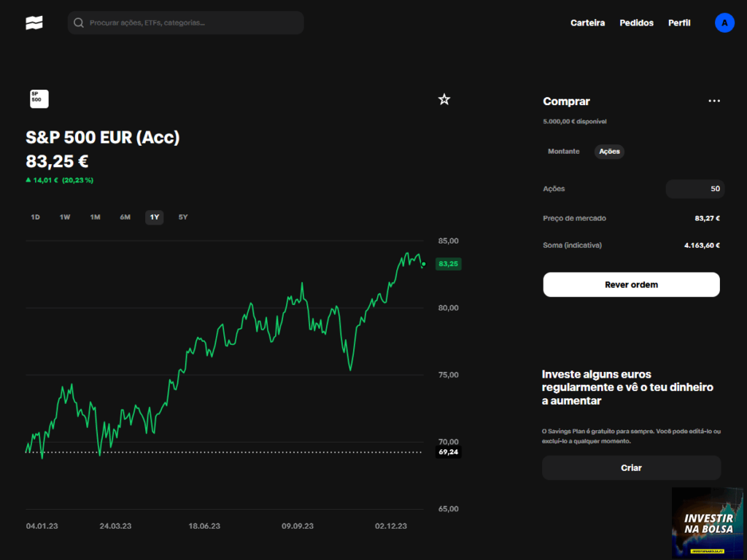Viewport: 747px width, 560px height.
Task: Click the S&P 500 EUR (Acc) title
Action: coord(103,137)
